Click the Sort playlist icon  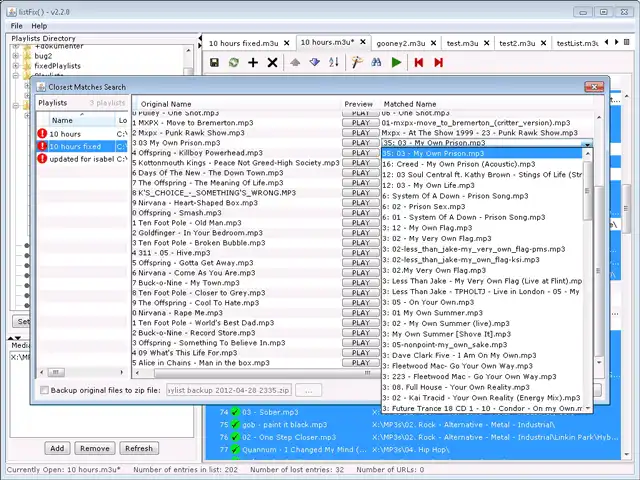[x=334, y=62]
